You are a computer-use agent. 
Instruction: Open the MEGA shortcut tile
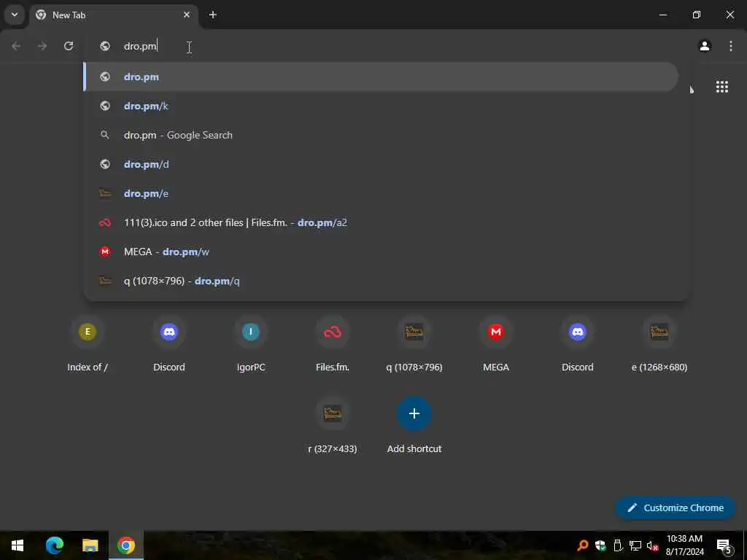click(496, 346)
